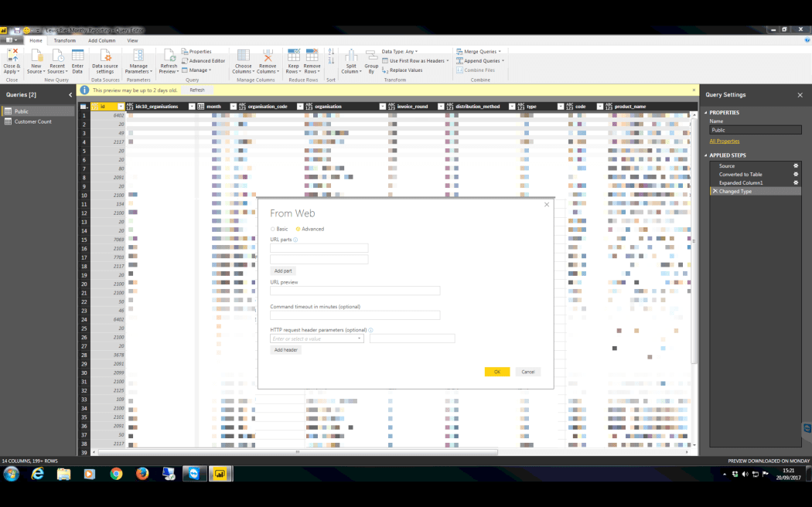Screen dimensions: 812x507
Task: Click inside the URL preview field
Action: tap(356, 291)
